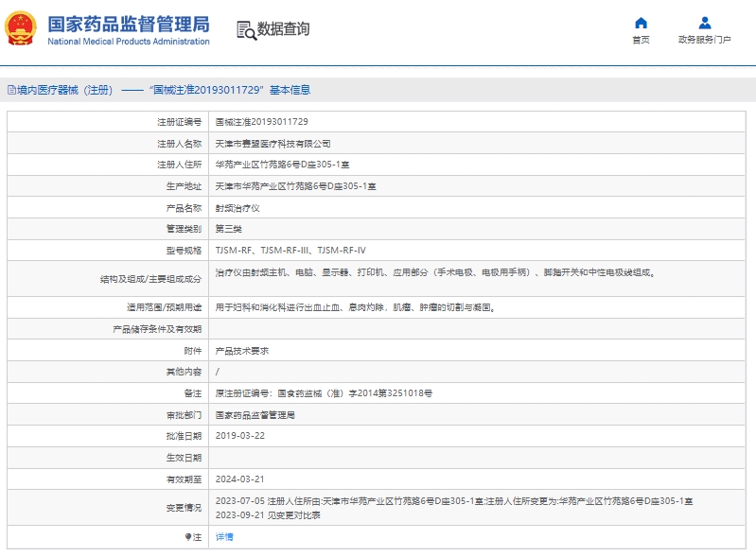Select 华苑产业区竹苑路6号D座305-1室 registrant address
The width and height of the screenshot is (756, 557).
(x=282, y=165)
